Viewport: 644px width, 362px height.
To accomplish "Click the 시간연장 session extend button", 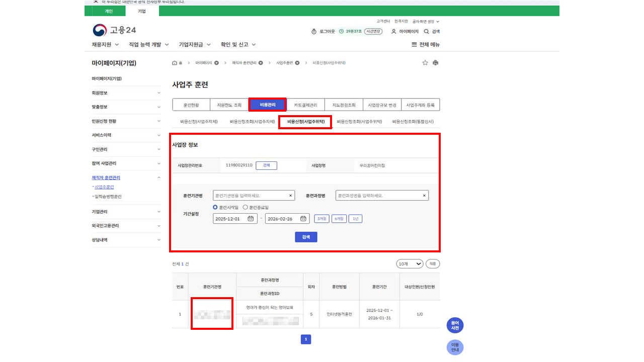I will (x=373, y=31).
